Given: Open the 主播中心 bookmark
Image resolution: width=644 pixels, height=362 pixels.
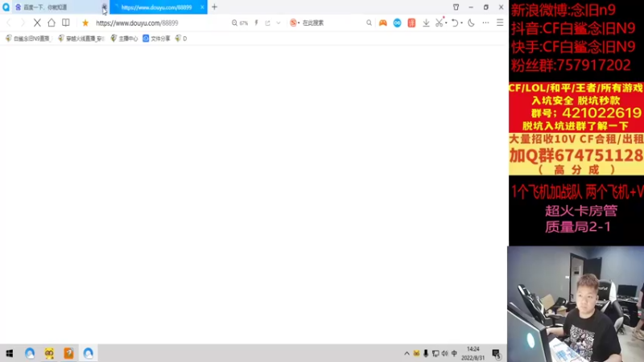Looking at the screenshot, I should tap(124, 38).
